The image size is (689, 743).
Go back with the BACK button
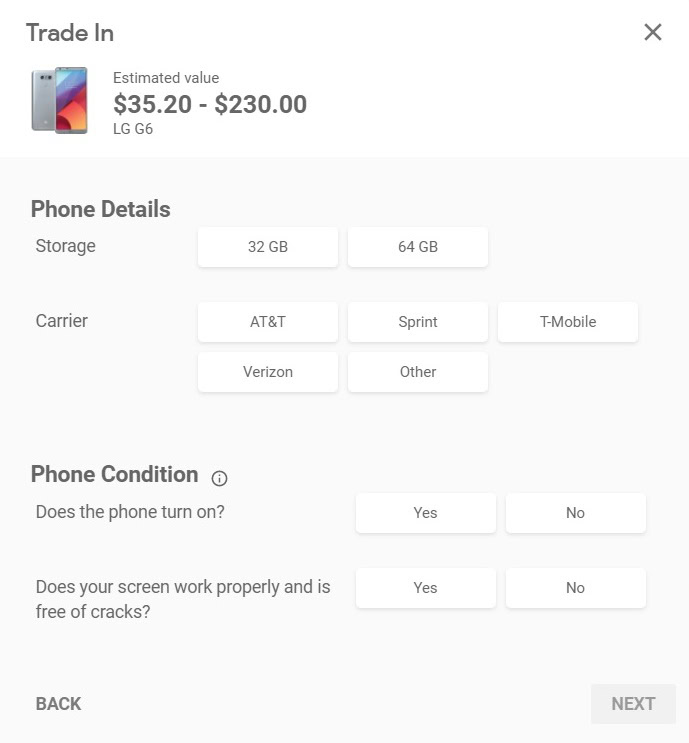tap(58, 704)
